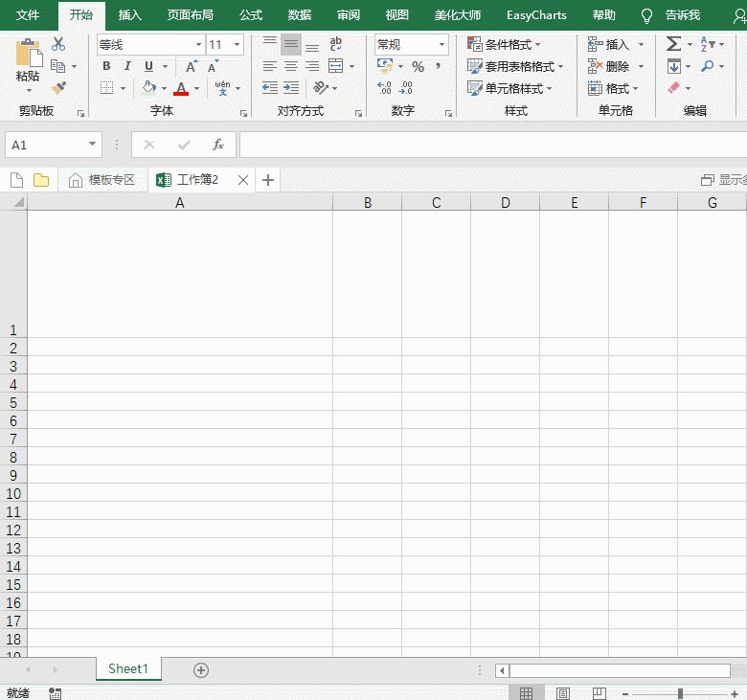Switch to the 页面布局 tab
The image size is (747, 700).
point(190,15)
